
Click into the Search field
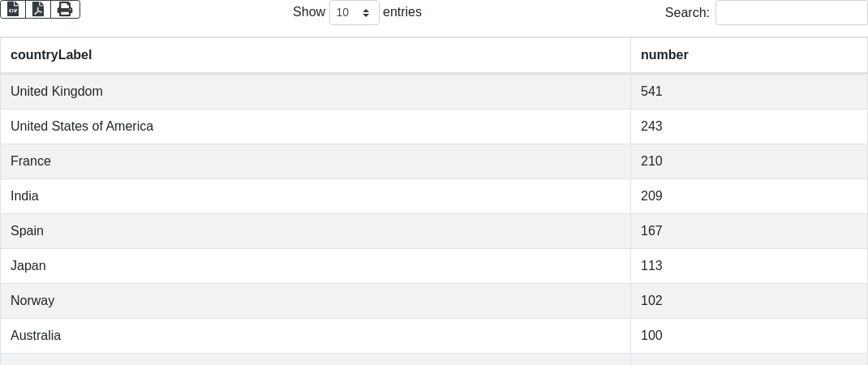pos(791,13)
